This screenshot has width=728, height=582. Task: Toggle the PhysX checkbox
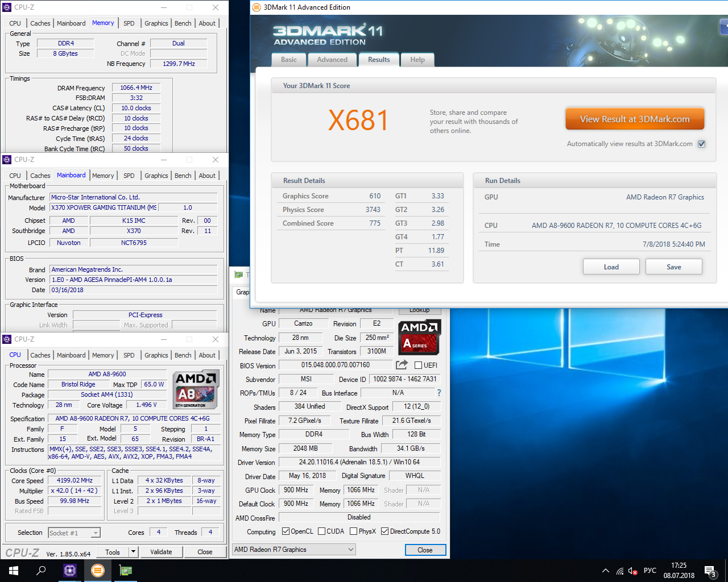tap(354, 531)
